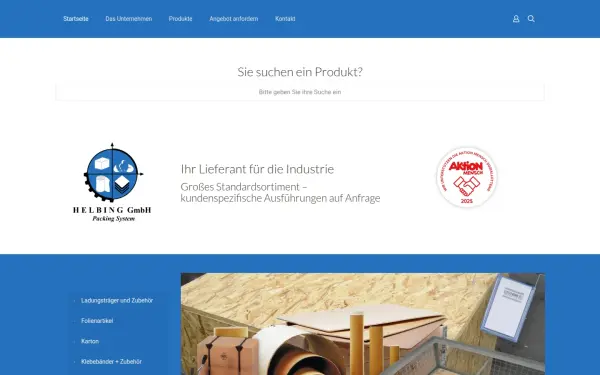Image resolution: width=600 pixels, height=375 pixels.
Task: Open Ladungsträger und Zubehör category
Action: tap(117, 301)
